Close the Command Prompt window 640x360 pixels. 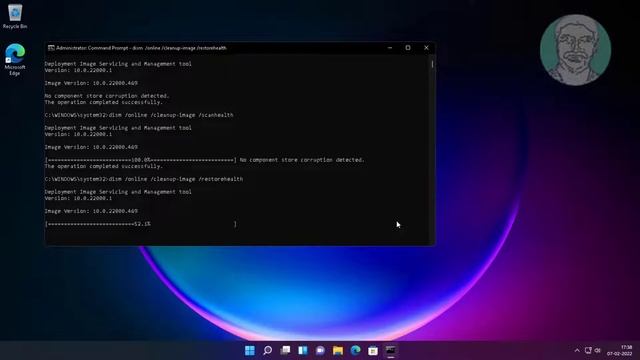[x=426, y=48]
